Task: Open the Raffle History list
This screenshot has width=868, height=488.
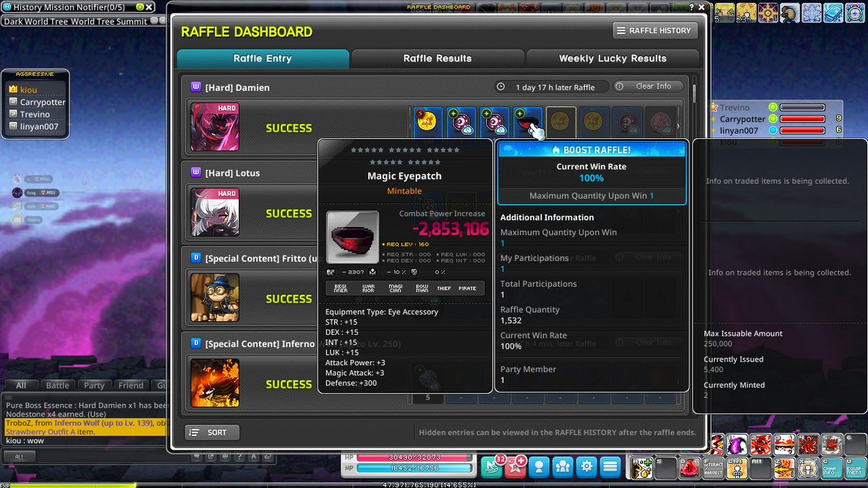Action: [655, 30]
